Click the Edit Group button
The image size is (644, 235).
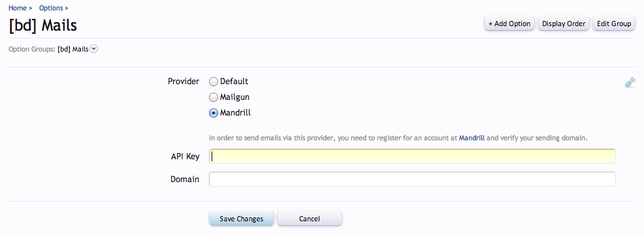[613, 23]
